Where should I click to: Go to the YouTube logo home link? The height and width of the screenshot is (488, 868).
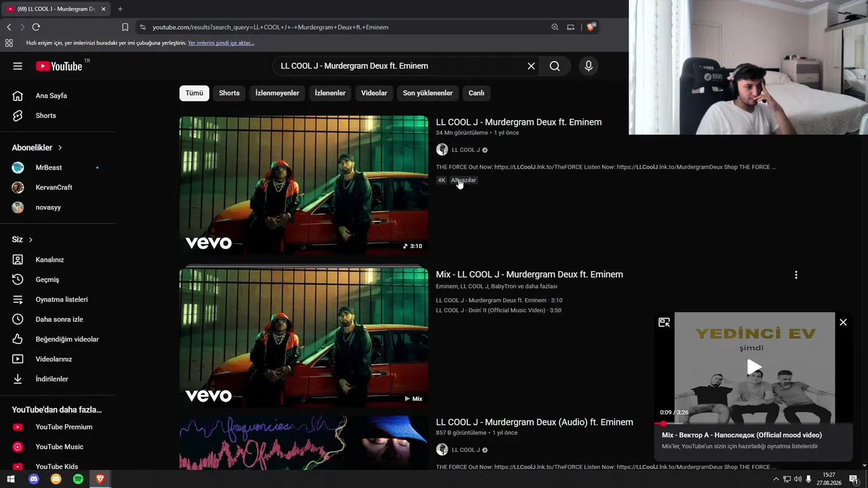click(x=59, y=66)
